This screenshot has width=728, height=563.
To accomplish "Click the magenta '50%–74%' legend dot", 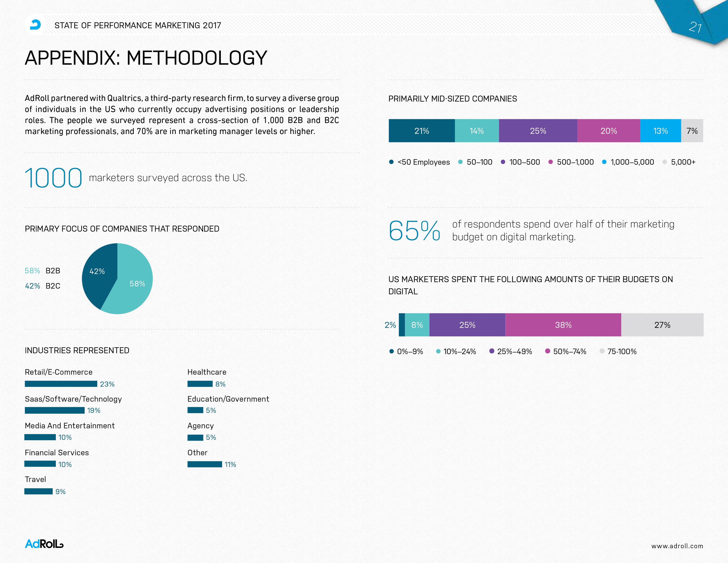I will point(547,351).
